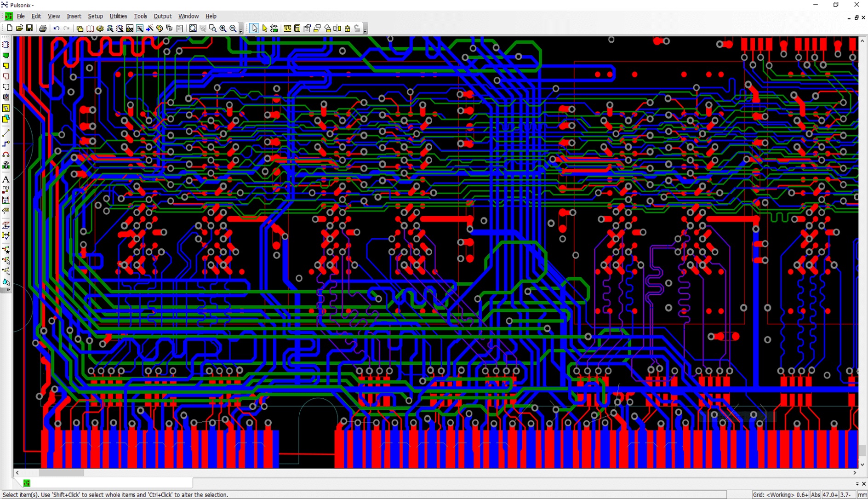Select the straight line connection tool
Screen dimensions: 868x499
click(6, 133)
